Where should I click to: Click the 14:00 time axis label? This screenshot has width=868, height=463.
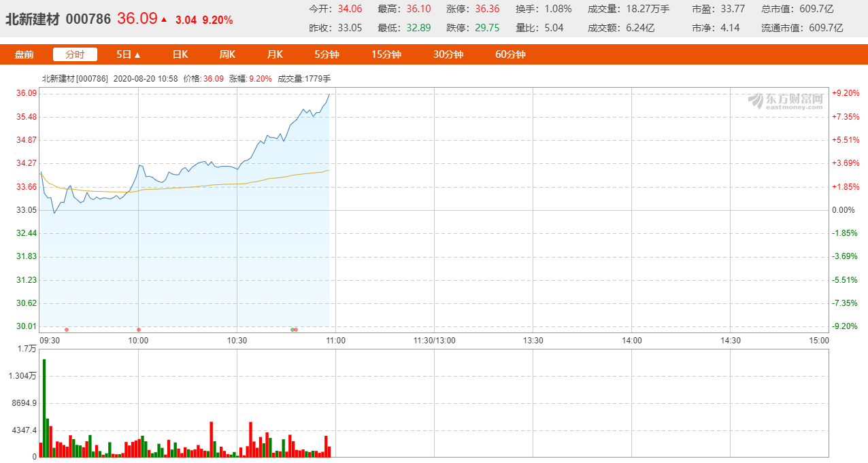(x=632, y=341)
